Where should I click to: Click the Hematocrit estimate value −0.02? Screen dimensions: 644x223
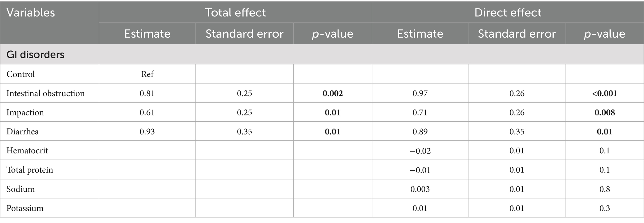pos(420,151)
